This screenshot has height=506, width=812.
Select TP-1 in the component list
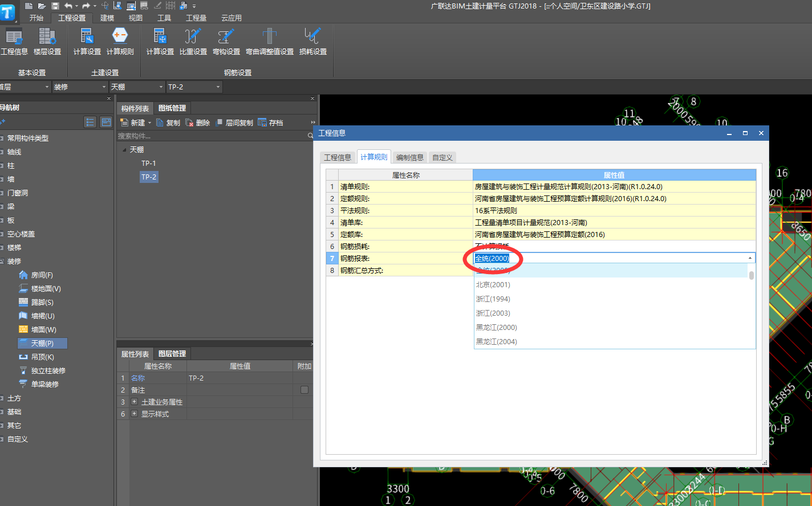coord(149,163)
